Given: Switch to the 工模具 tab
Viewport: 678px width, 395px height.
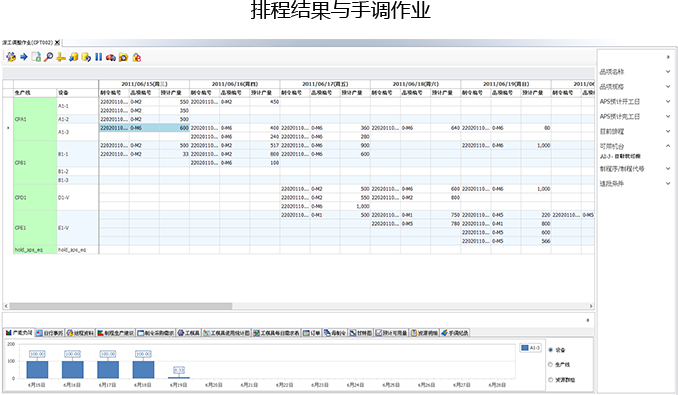Looking at the screenshot, I should (189, 333).
